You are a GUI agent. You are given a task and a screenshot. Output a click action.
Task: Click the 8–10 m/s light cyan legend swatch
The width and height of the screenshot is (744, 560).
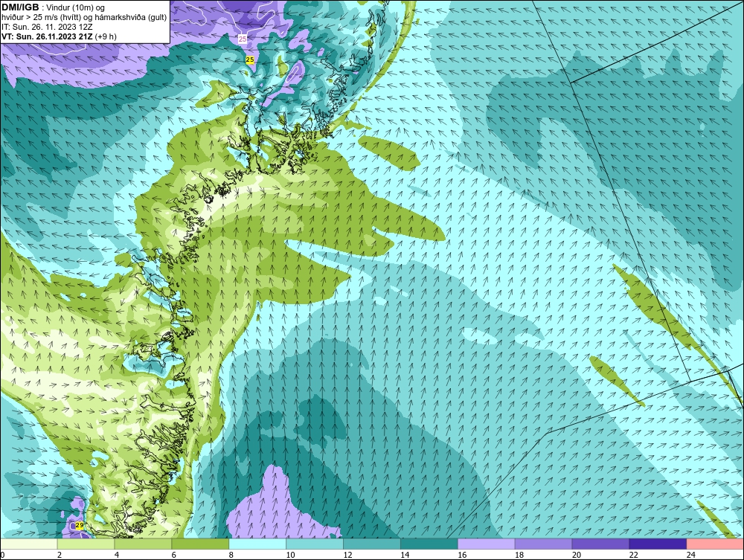click(x=257, y=544)
